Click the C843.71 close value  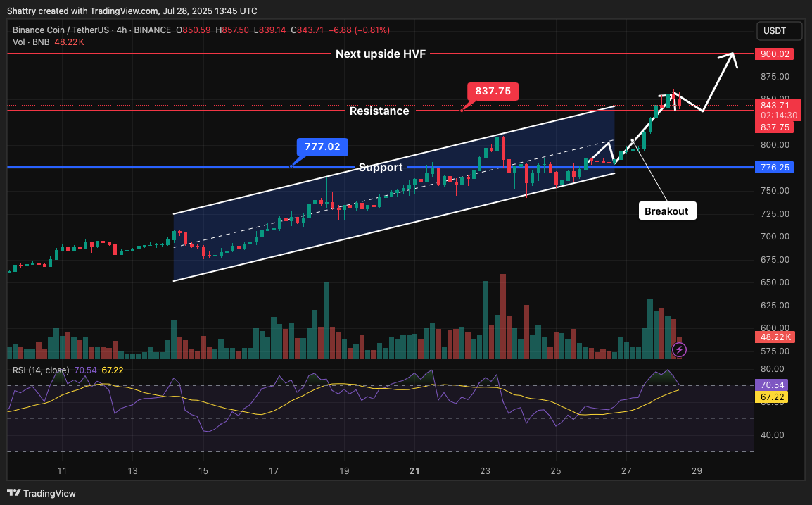click(307, 30)
